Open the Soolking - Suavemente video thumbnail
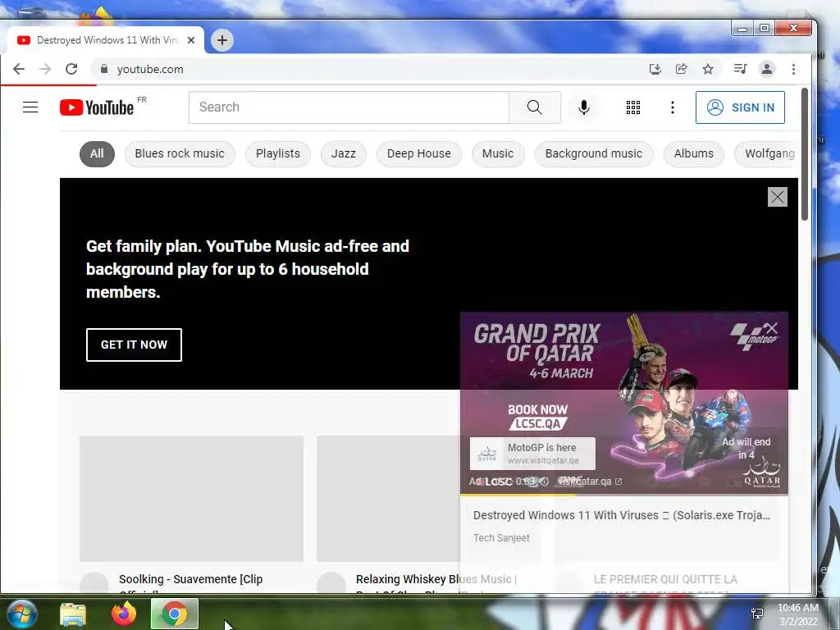 click(x=191, y=498)
